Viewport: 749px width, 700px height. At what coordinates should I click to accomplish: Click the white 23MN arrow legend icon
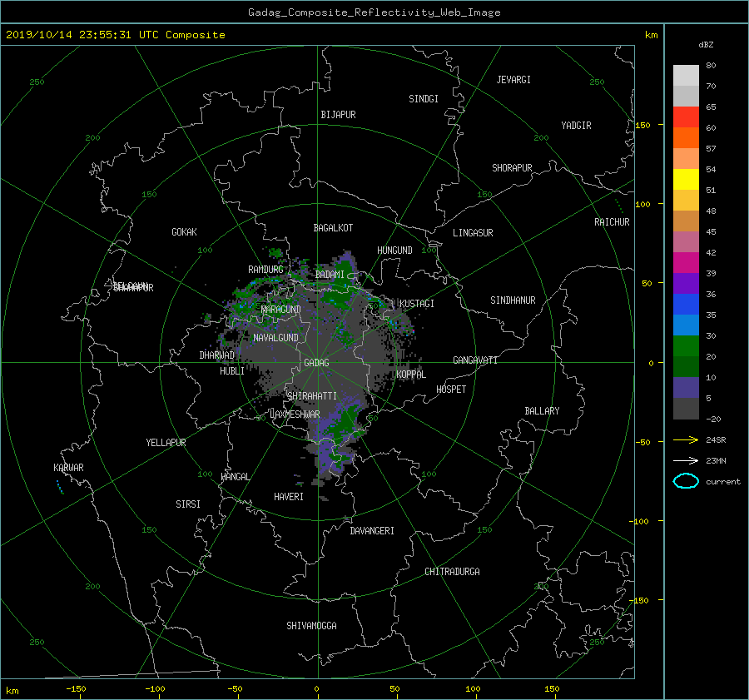(x=686, y=460)
